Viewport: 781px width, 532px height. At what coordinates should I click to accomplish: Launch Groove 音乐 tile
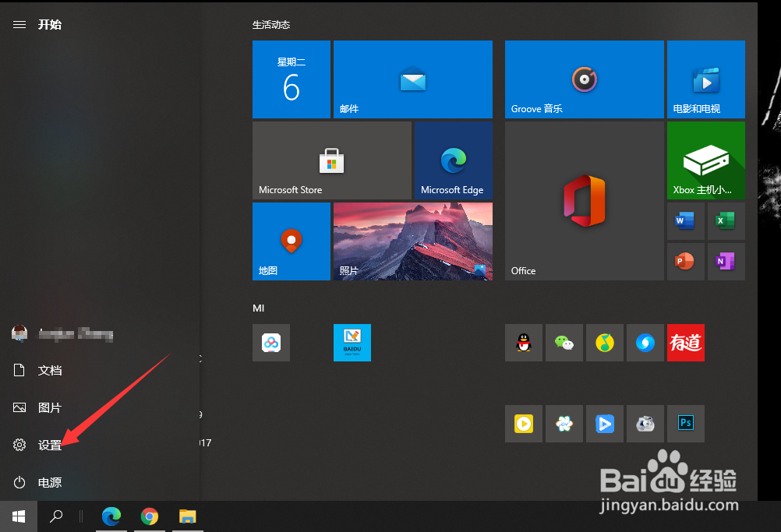[x=585, y=79]
